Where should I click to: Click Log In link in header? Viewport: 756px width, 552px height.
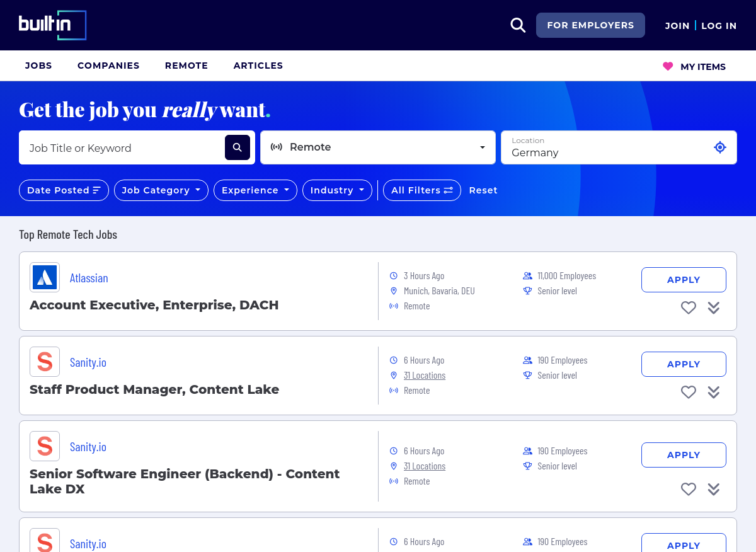pyautogui.click(x=719, y=26)
